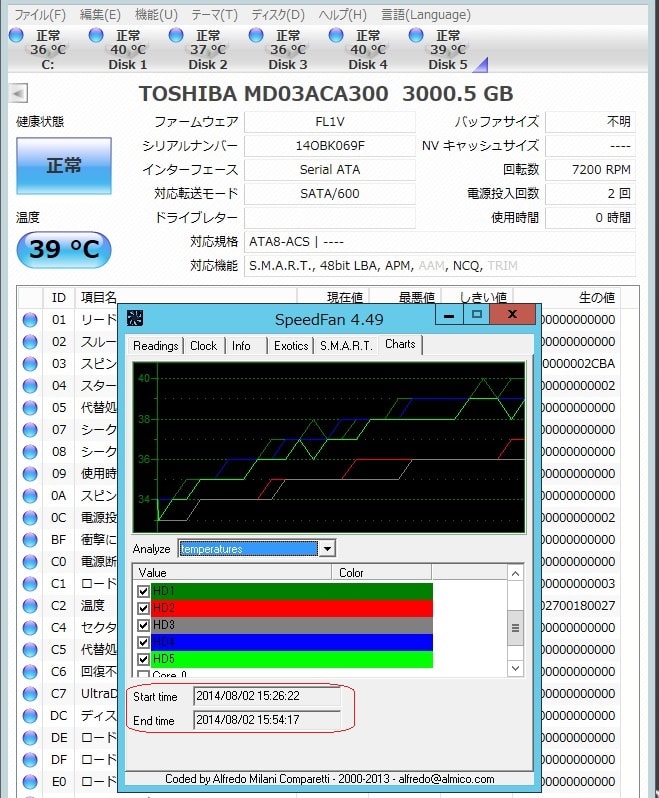The height and width of the screenshot is (798, 659).
Task: Click status orb for attribute ID 03
Action: 30,363
